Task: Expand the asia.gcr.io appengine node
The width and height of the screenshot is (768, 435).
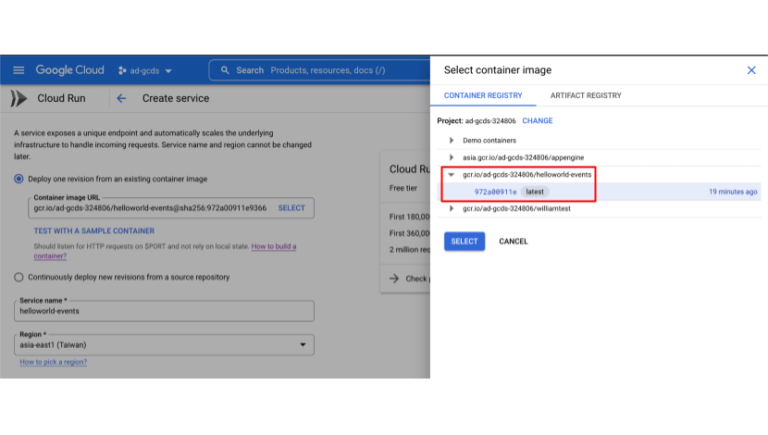Action: click(451, 158)
